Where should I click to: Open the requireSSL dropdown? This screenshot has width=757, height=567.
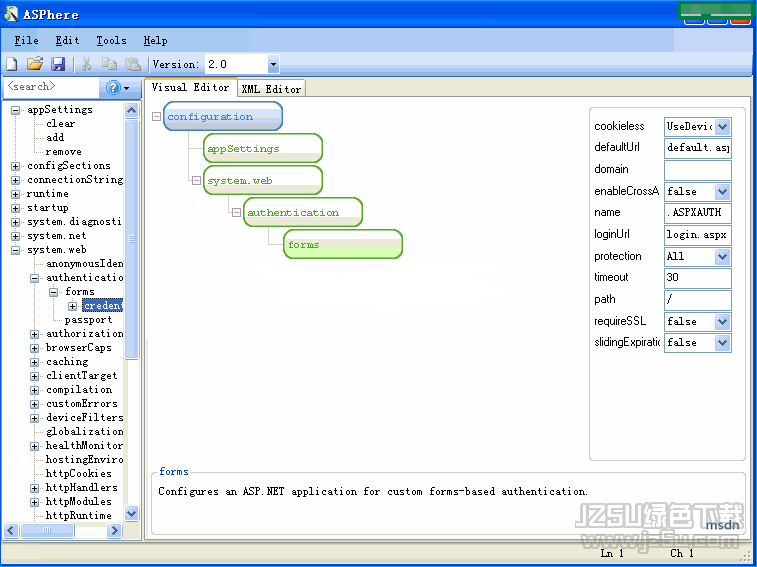coord(722,321)
